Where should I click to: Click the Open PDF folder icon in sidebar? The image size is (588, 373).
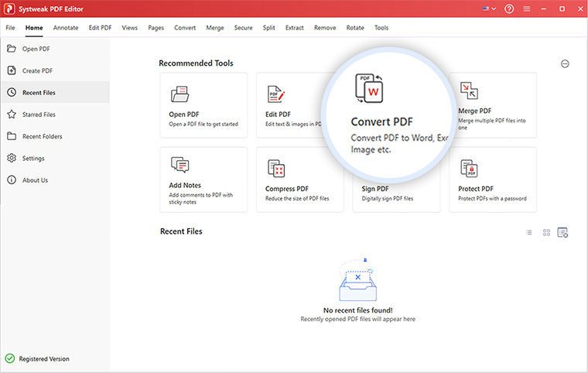point(12,49)
